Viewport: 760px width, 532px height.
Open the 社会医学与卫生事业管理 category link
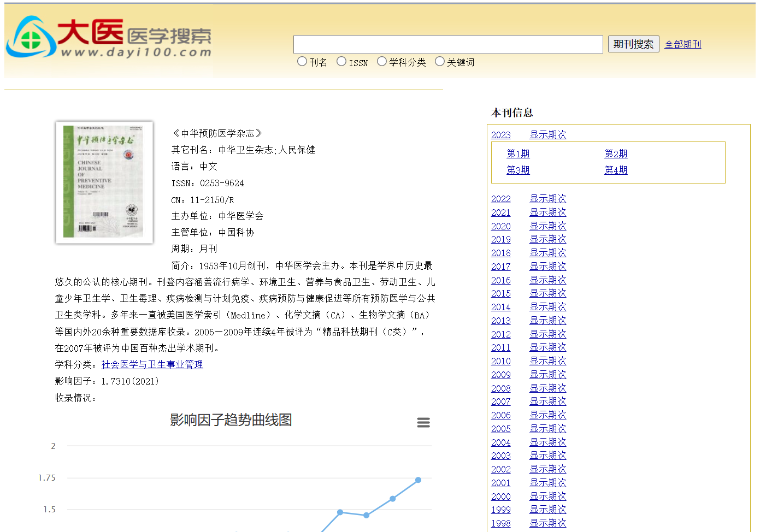point(152,364)
